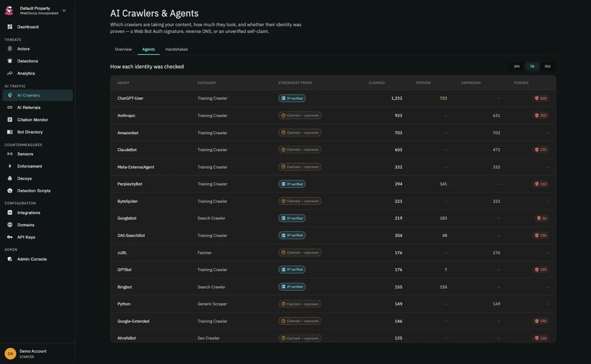The height and width of the screenshot is (364, 591).
Task: Click the Admin Console shield icon
Action: (x=10, y=259)
